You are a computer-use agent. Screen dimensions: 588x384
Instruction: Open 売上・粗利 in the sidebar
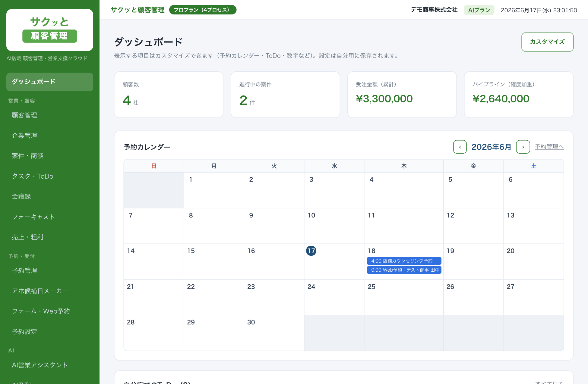[x=50, y=237]
